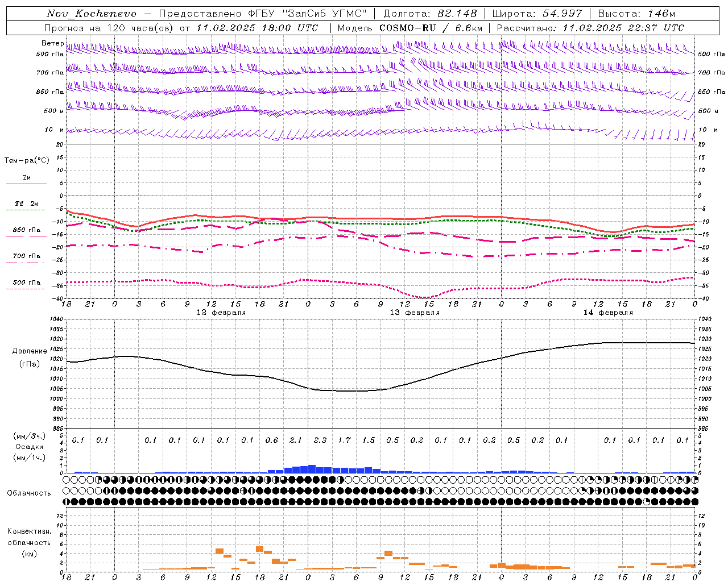Select the 'Широта: 54.997' header field

[537, 14]
